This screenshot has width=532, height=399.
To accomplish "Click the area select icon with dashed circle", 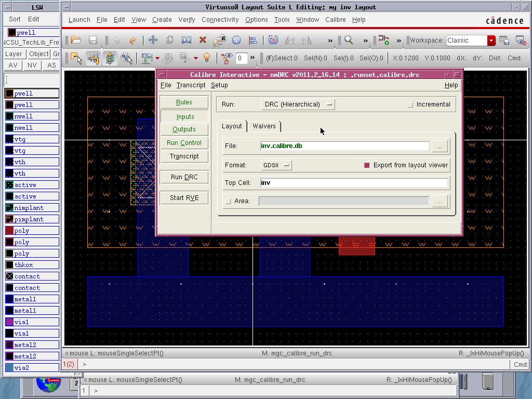I will (127, 58).
